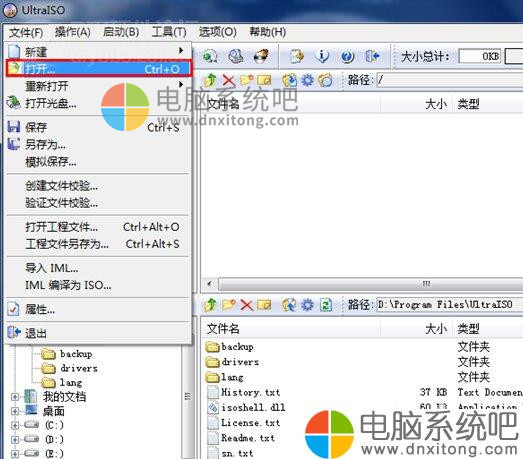Choose 导入 IML... menu entry
This screenshot has width=523, height=459.
coord(98,268)
